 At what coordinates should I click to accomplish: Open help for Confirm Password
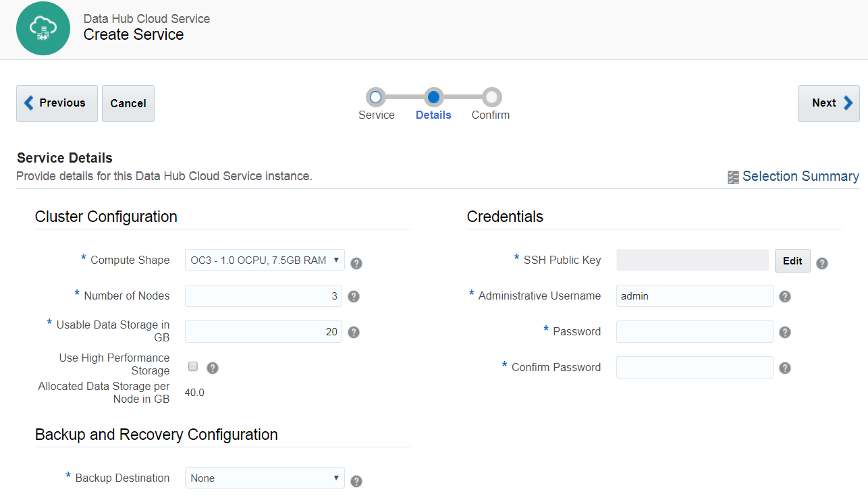[x=786, y=367]
